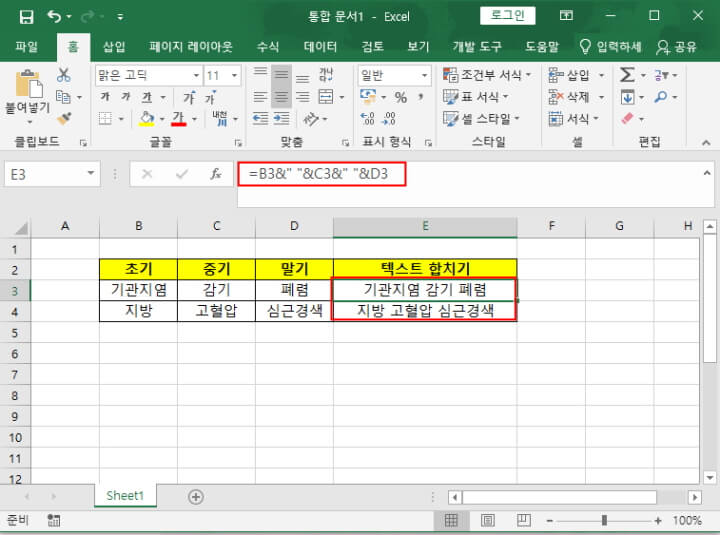This screenshot has height=535, width=720.
Task: Click the insert function fx button
Action: coord(215,174)
